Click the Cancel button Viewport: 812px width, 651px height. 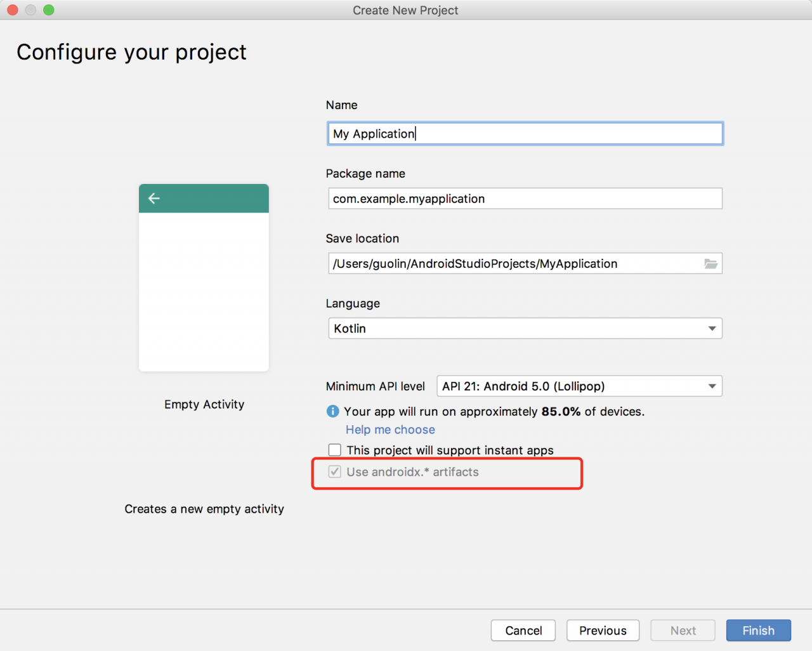tap(523, 631)
